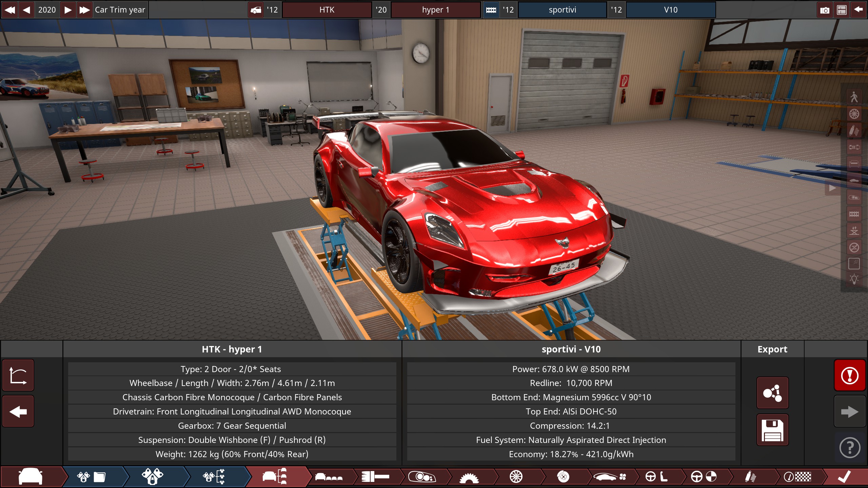The width and height of the screenshot is (868, 488).
Task: Click the car model icon in top bar
Action: (x=256, y=10)
